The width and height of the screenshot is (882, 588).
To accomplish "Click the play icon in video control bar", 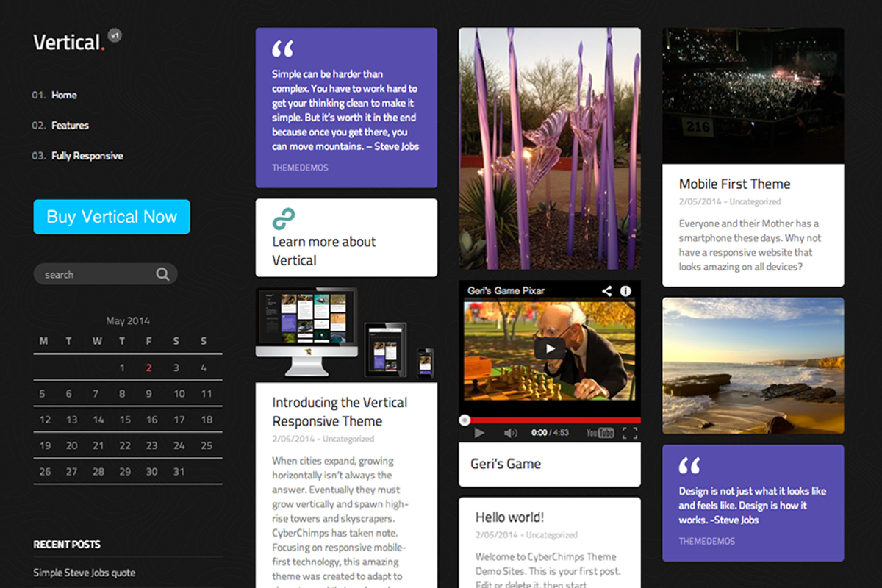I will [479, 433].
